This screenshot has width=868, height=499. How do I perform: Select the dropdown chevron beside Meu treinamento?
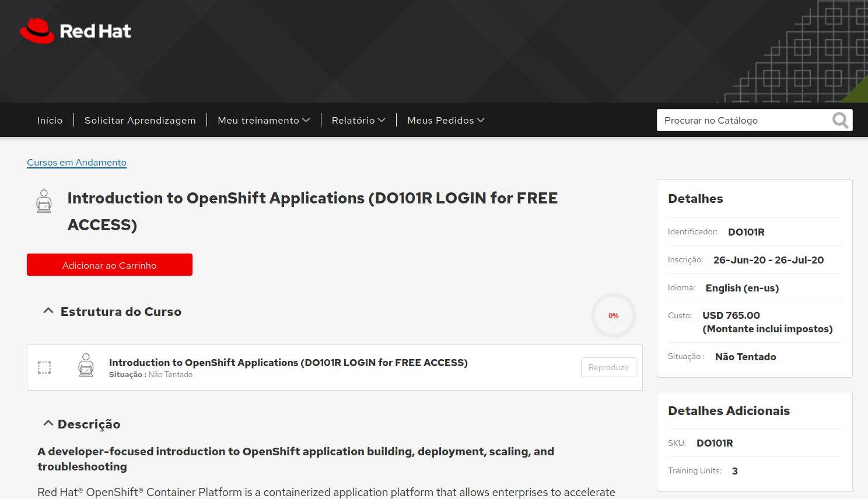[306, 120]
